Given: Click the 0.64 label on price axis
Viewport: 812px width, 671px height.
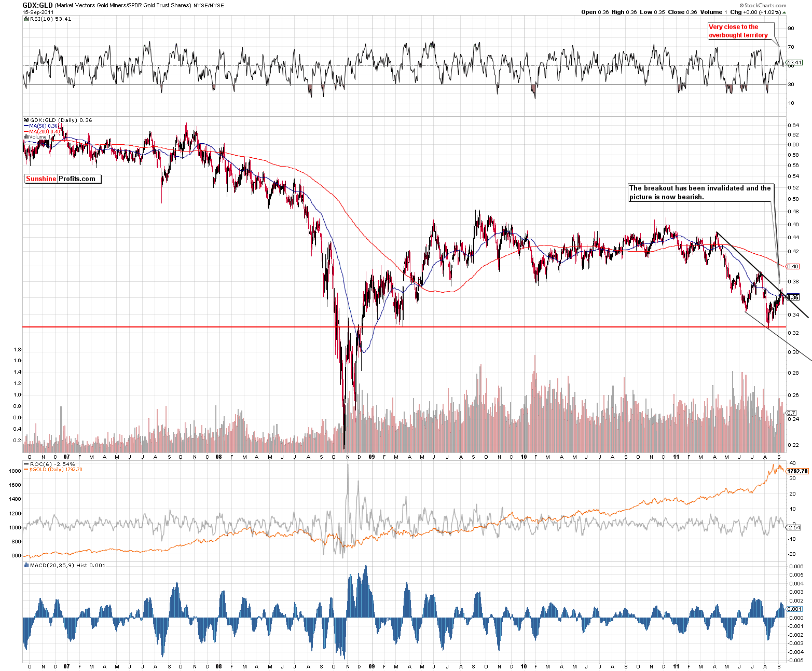Looking at the screenshot, I should tap(793, 125).
